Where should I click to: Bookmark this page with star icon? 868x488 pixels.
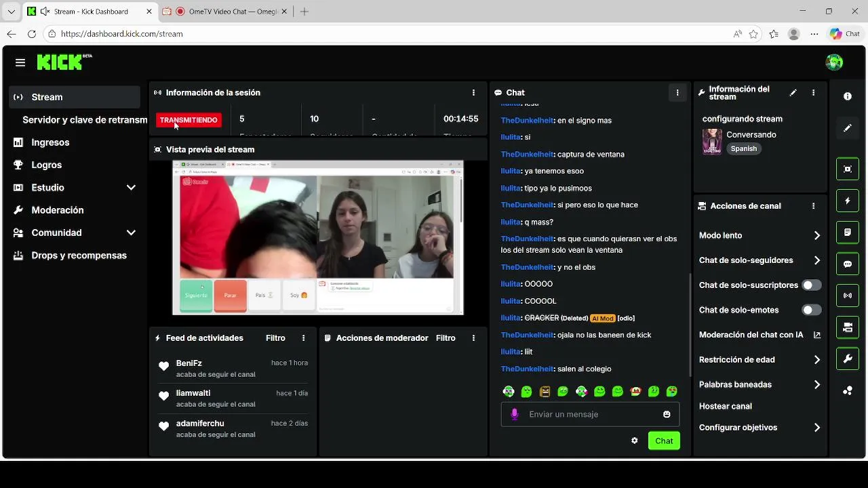[x=753, y=34]
